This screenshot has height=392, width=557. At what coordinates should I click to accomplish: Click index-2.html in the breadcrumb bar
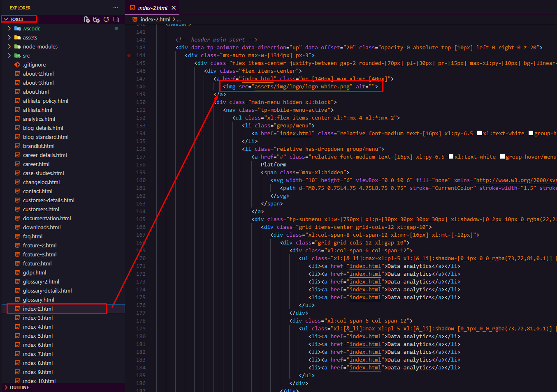click(x=155, y=19)
